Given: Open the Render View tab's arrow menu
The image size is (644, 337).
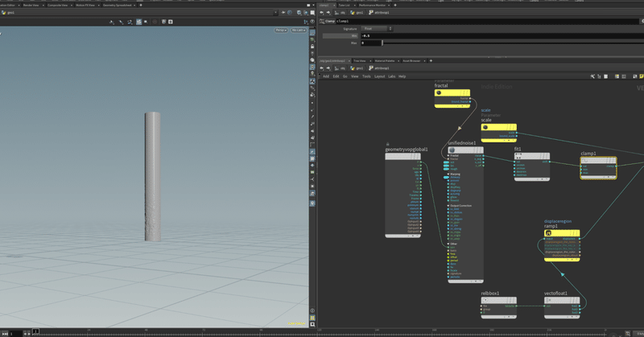Looking at the screenshot, I should pos(43,6).
